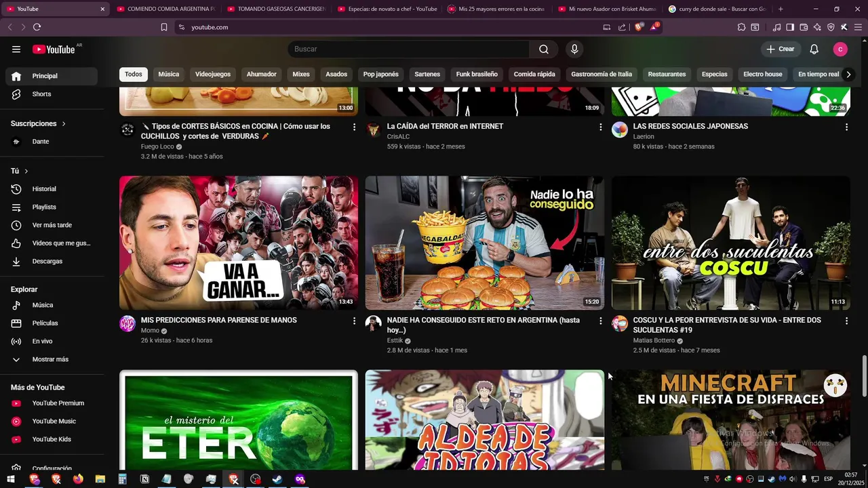Open a new browser tab

coord(781,9)
